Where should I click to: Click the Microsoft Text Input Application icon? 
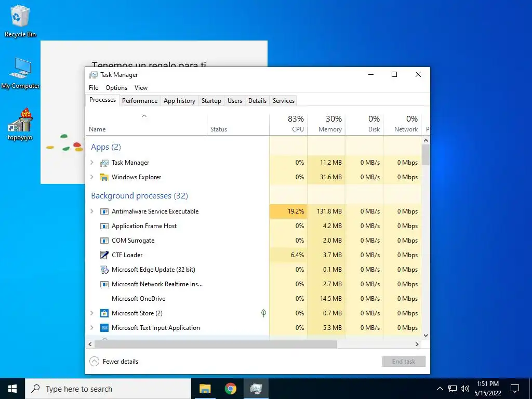104,328
